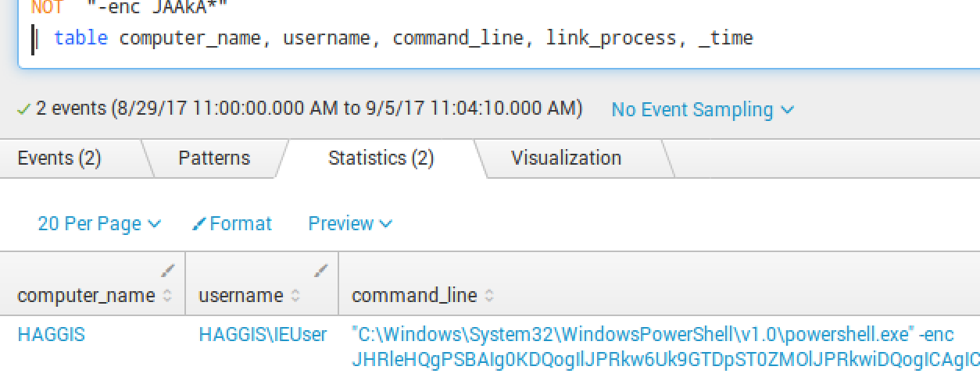Click the sort arrows beside command_line
980x377 pixels.
coord(489,296)
